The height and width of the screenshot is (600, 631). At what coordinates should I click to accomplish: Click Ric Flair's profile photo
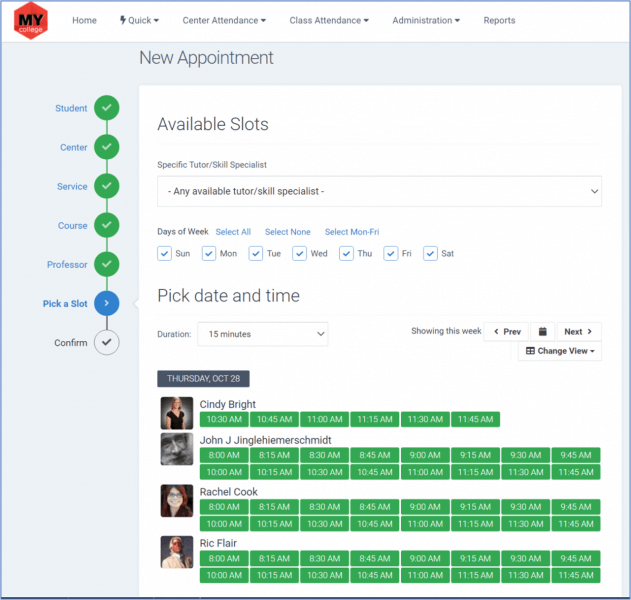pyautogui.click(x=177, y=552)
